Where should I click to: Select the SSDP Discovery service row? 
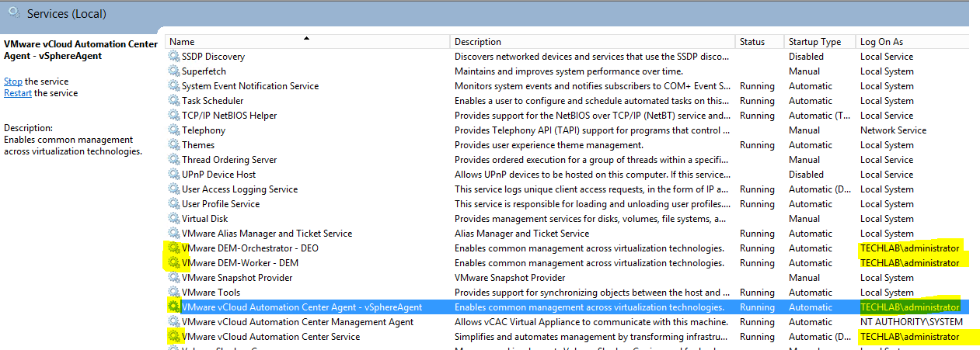click(567, 57)
